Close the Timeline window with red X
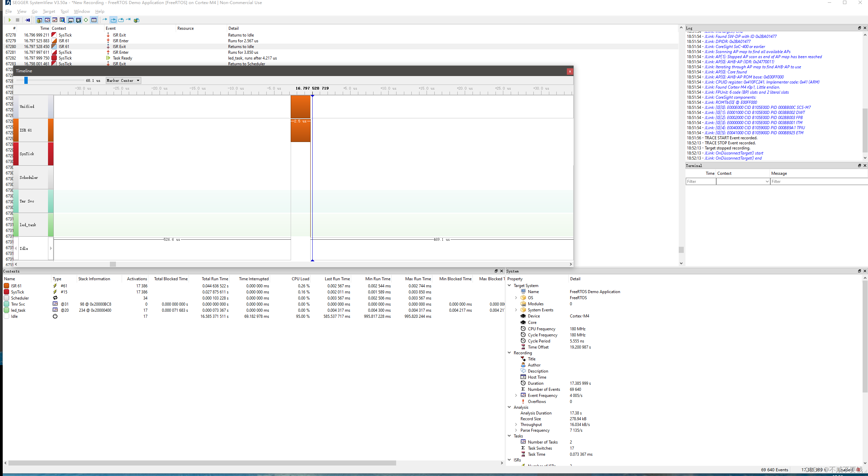The height and width of the screenshot is (476, 868). coord(570,71)
